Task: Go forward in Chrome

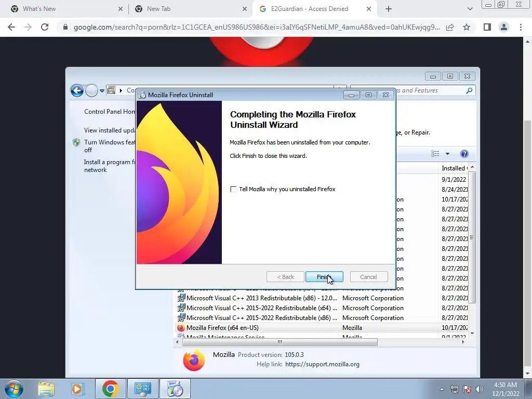Action: point(28,27)
